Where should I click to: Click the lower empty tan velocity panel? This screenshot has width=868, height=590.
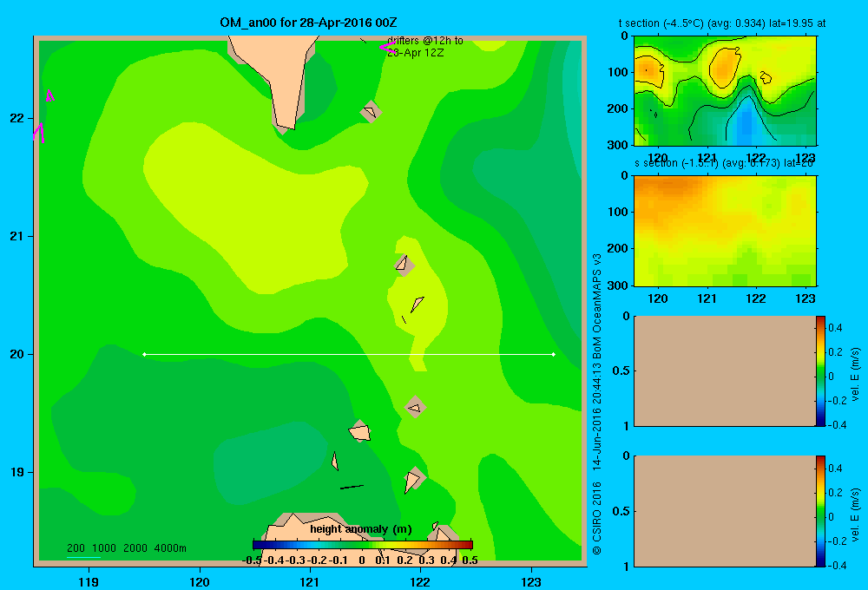725,511
